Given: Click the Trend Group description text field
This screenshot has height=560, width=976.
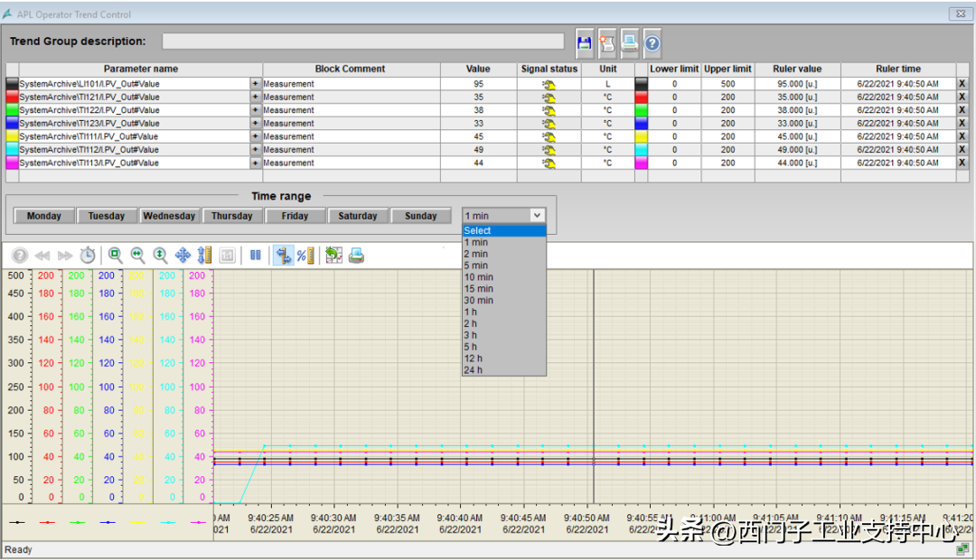Looking at the screenshot, I should [x=362, y=42].
